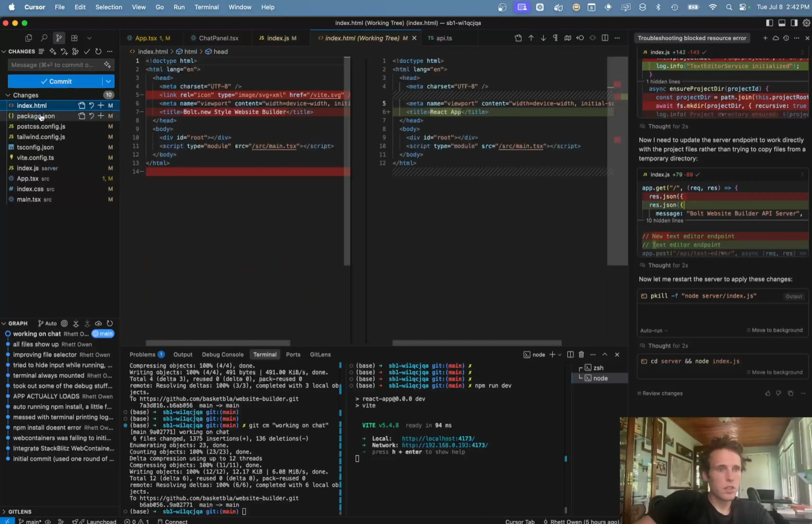Toggle whitespace pilcrow icon in diff toolbar
The width and height of the screenshot is (812, 524).
[x=555, y=38]
